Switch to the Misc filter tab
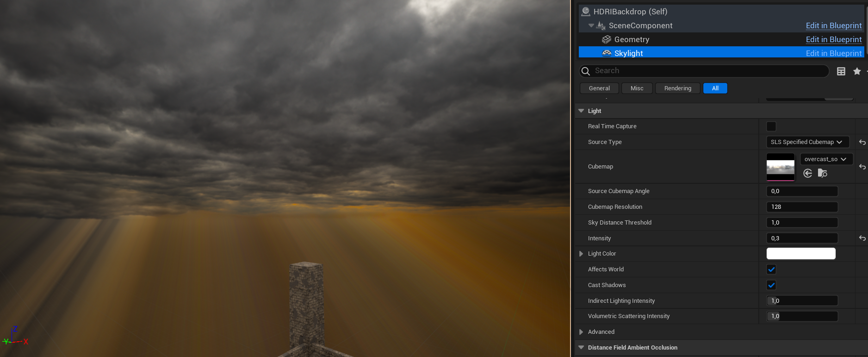 point(637,88)
